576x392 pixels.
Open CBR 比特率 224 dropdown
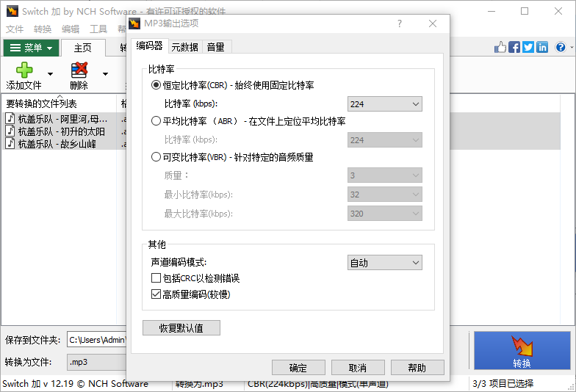pos(385,104)
